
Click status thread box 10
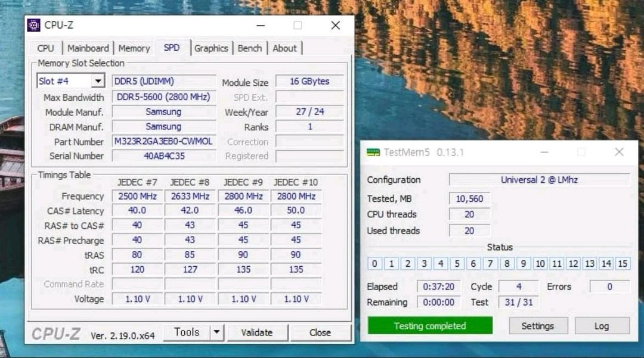[x=540, y=264]
